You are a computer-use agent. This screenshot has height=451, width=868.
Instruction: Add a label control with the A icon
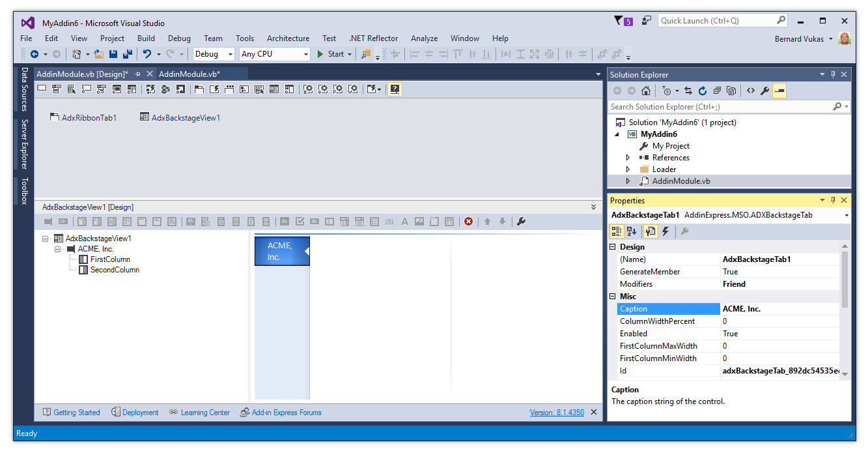pyautogui.click(x=404, y=222)
